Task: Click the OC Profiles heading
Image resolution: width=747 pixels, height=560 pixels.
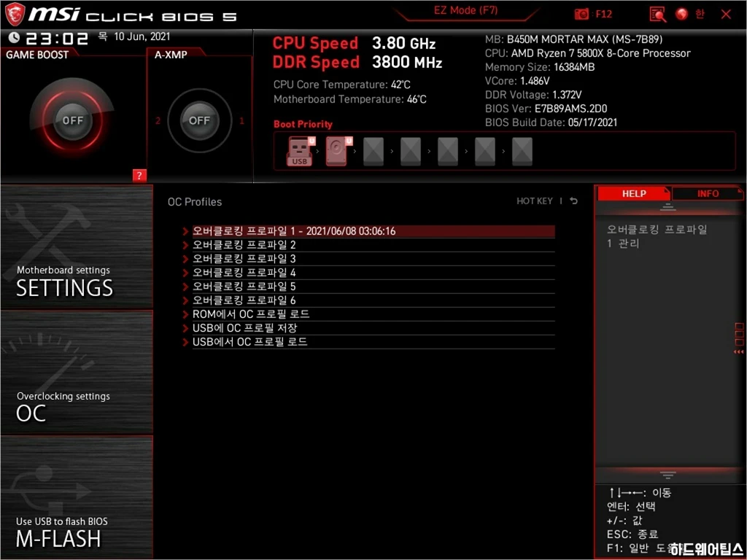Action: [x=194, y=202]
